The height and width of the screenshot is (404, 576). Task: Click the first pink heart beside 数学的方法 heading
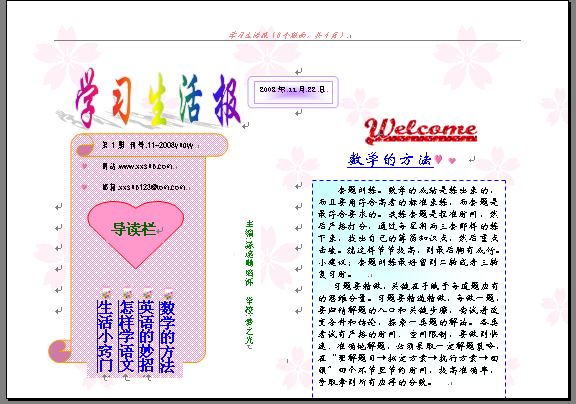pyautogui.click(x=438, y=159)
